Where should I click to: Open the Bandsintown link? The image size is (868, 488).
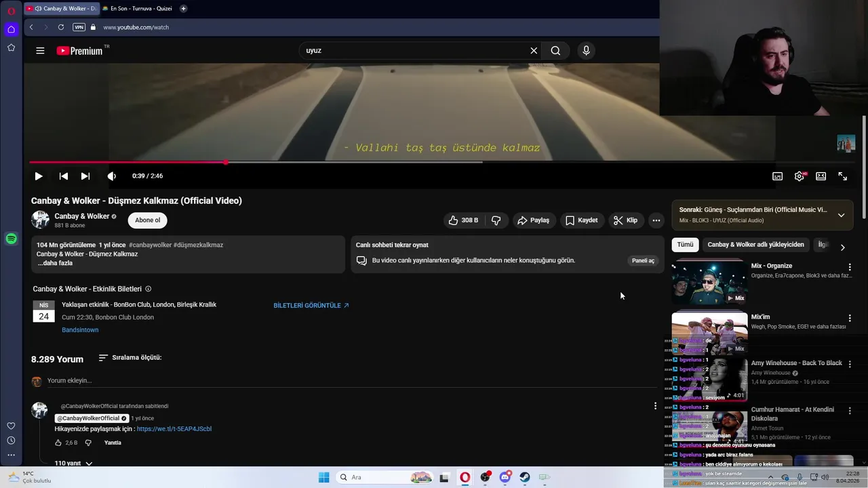pyautogui.click(x=80, y=330)
